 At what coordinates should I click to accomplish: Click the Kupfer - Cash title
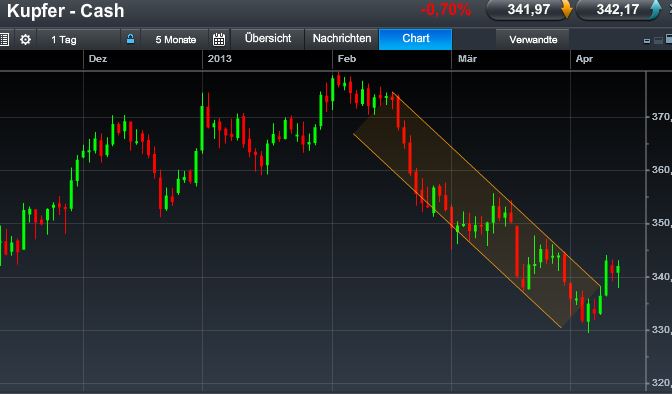coord(66,11)
